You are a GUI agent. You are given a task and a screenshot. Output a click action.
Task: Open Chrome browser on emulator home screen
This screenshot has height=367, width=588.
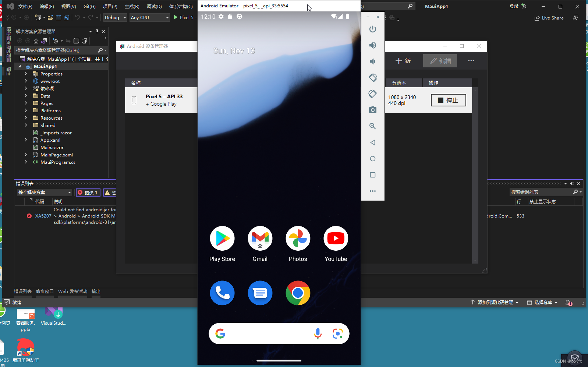tap(298, 293)
